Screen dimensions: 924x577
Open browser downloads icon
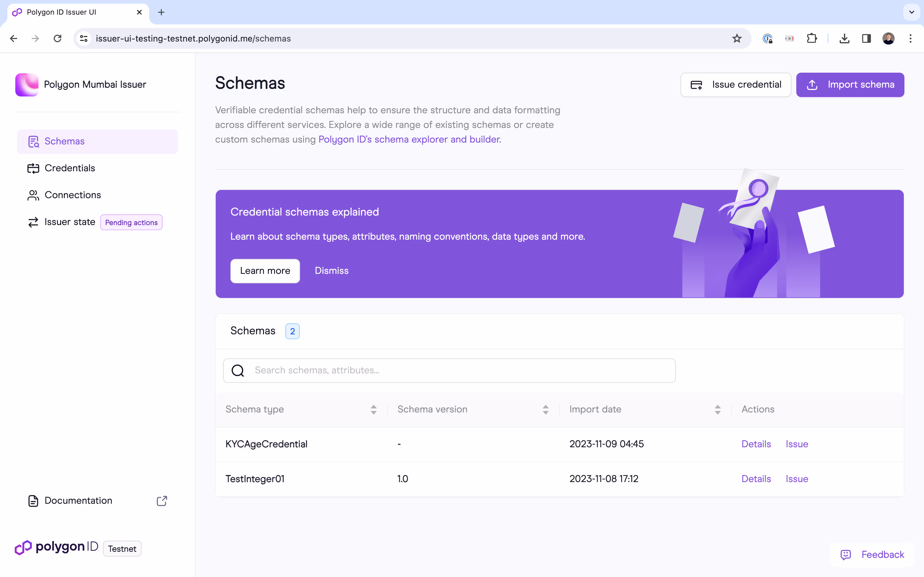pos(844,38)
